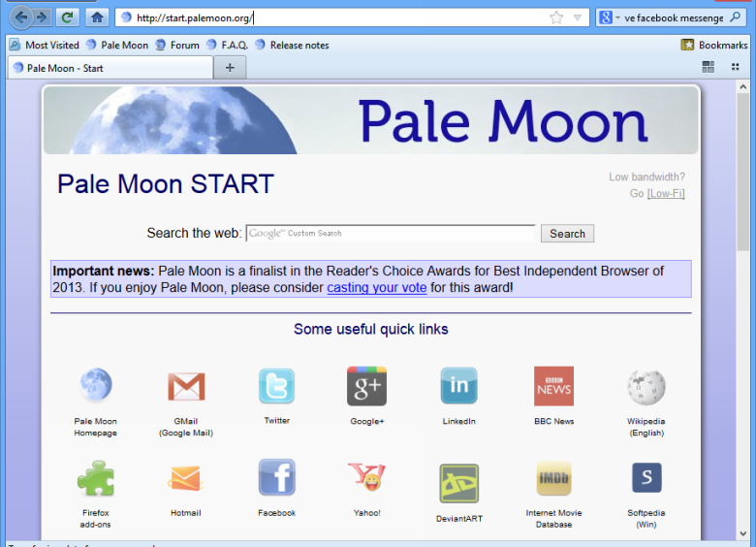Click the vertical page scrollbar

(x=744, y=194)
